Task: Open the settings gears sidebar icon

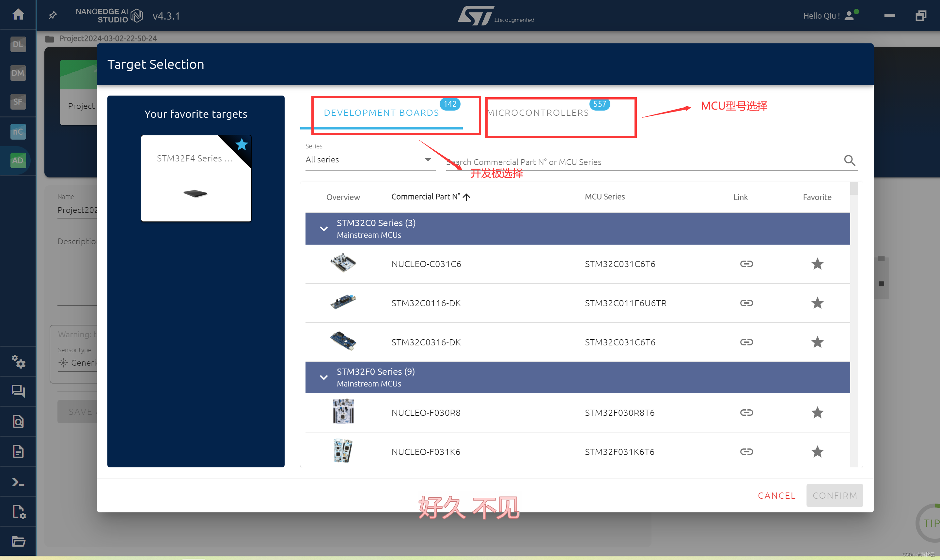Action: coord(18,361)
